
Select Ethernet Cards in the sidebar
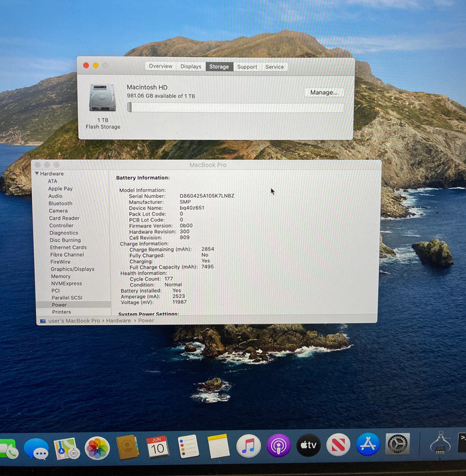(x=68, y=247)
